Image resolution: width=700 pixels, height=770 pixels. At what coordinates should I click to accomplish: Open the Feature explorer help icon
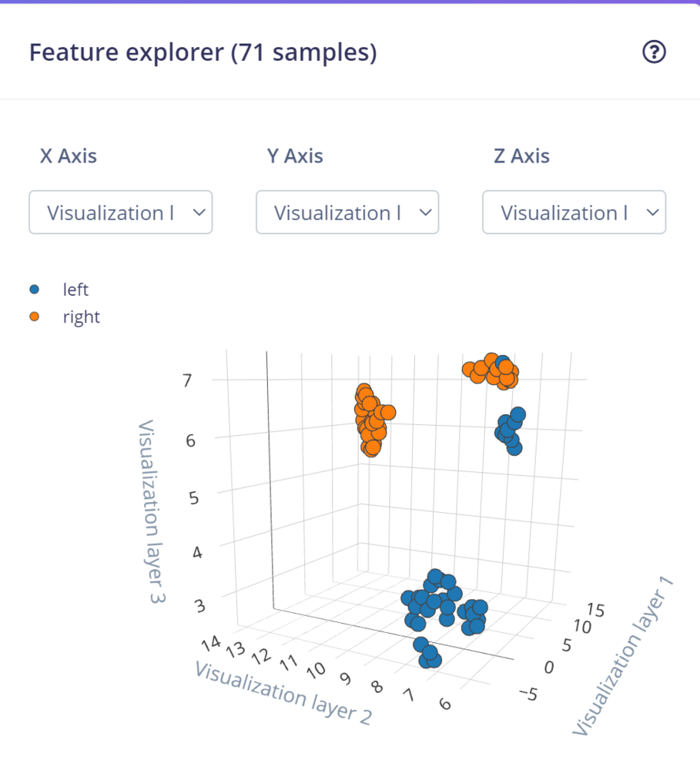tap(654, 52)
